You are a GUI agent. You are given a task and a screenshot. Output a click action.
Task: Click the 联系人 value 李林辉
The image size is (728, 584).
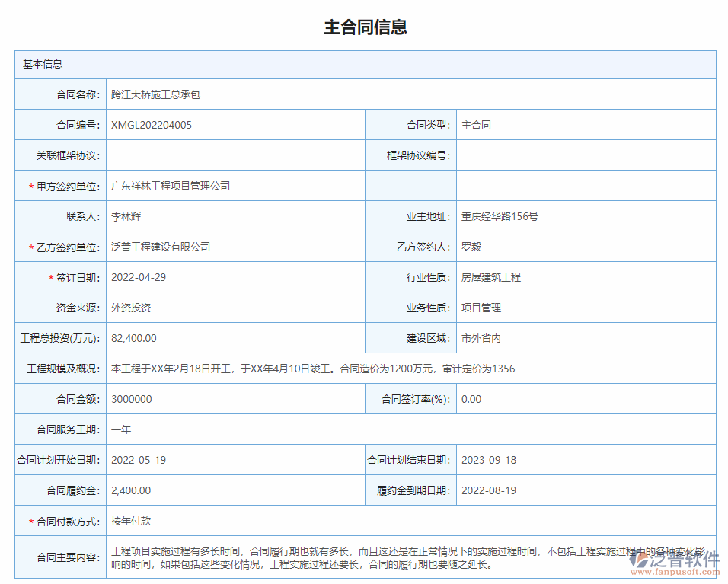click(125, 216)
